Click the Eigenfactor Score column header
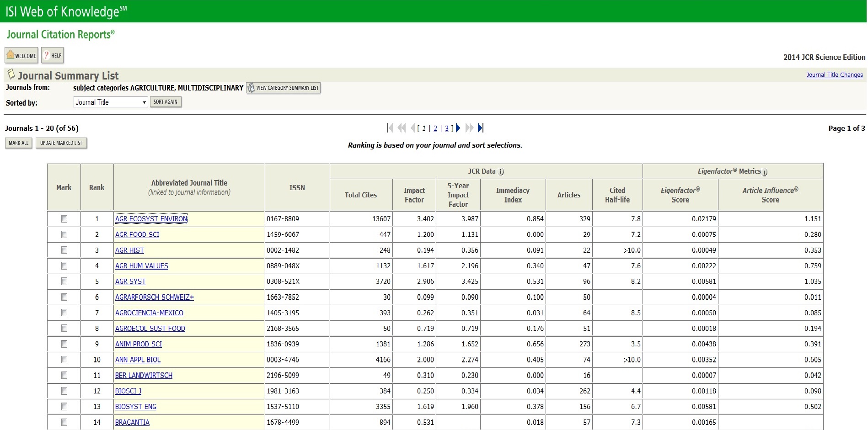The width and height of the screenshot is (868, 430). tap(680, 195)
